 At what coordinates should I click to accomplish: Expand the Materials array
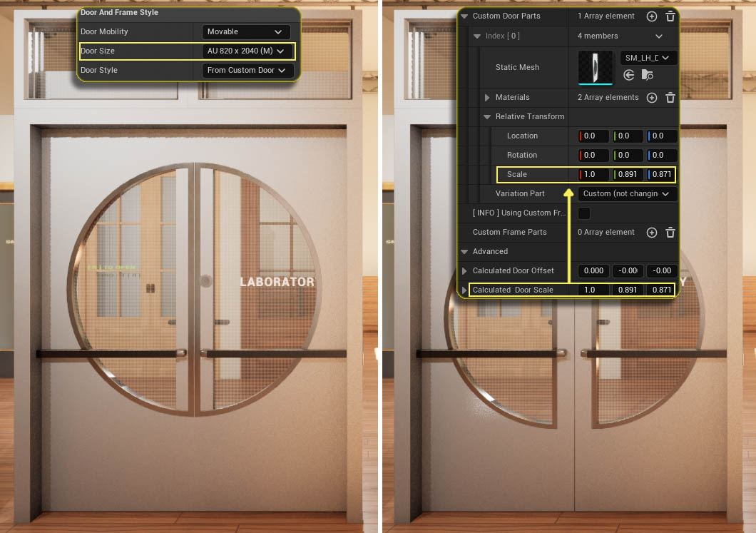click(x=487, y=98)
